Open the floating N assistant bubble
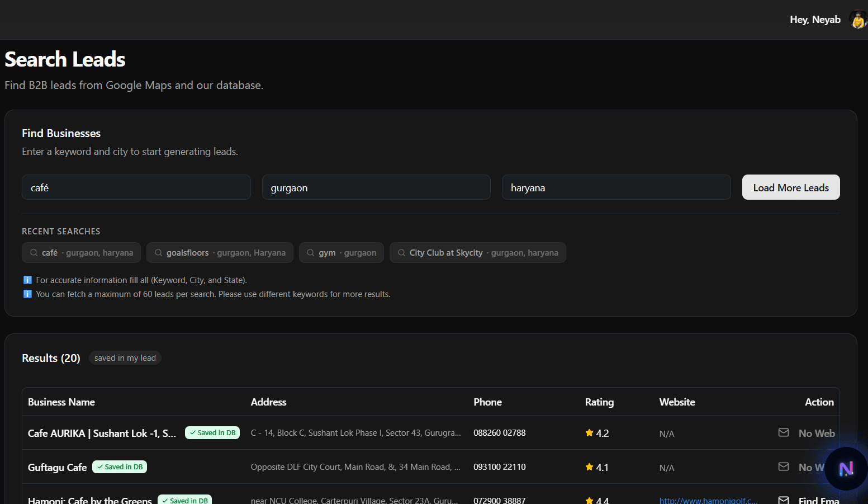Screen dimensions: 868x504 [846, 469]
